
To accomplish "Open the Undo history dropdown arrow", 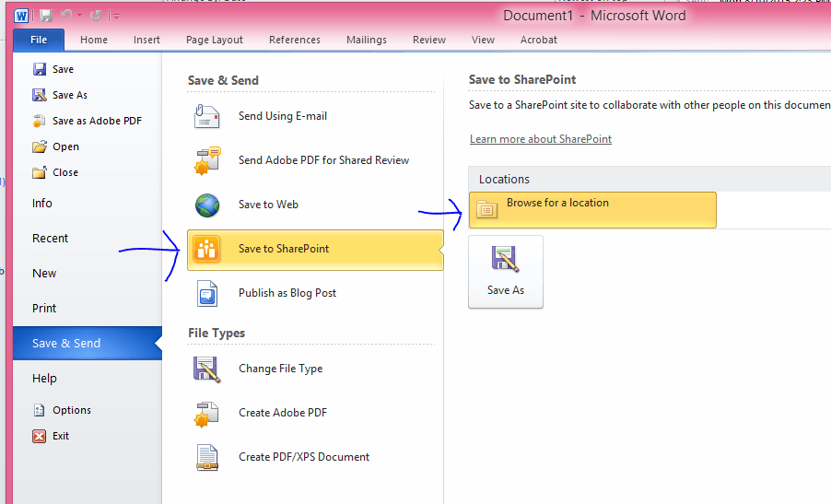I will [x=79, y=16].
